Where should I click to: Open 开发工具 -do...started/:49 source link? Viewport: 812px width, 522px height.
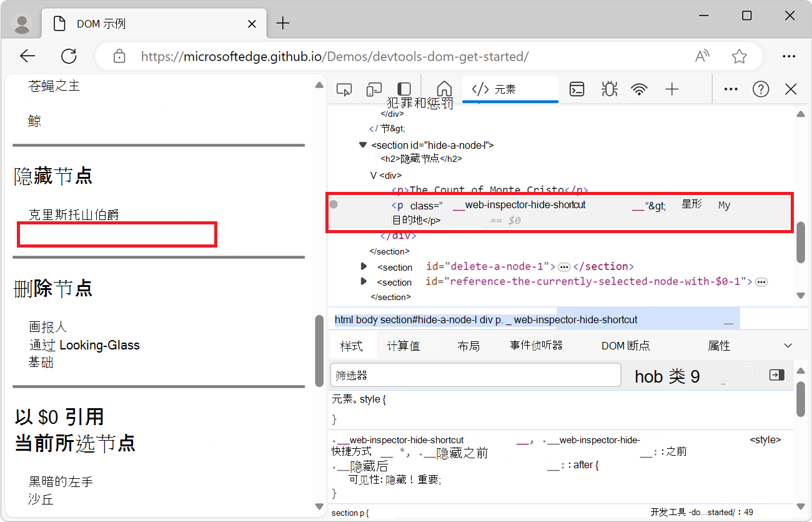point(701,512)
